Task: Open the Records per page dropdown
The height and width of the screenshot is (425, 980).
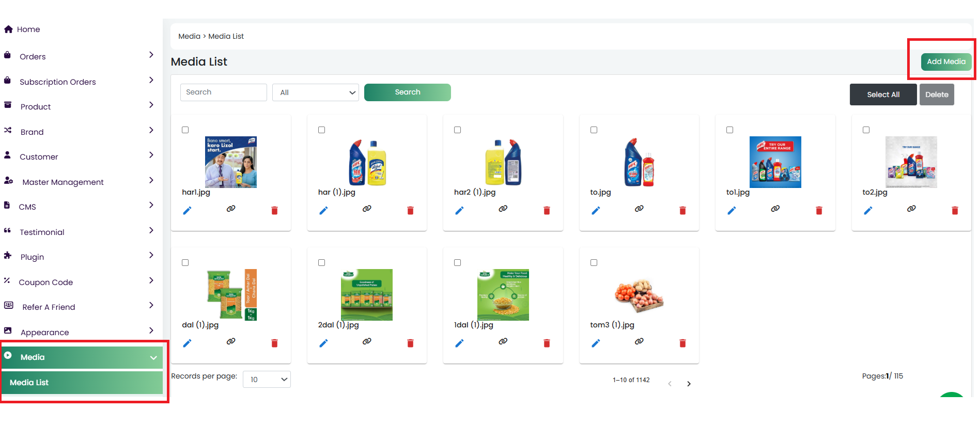Action: 267,380
